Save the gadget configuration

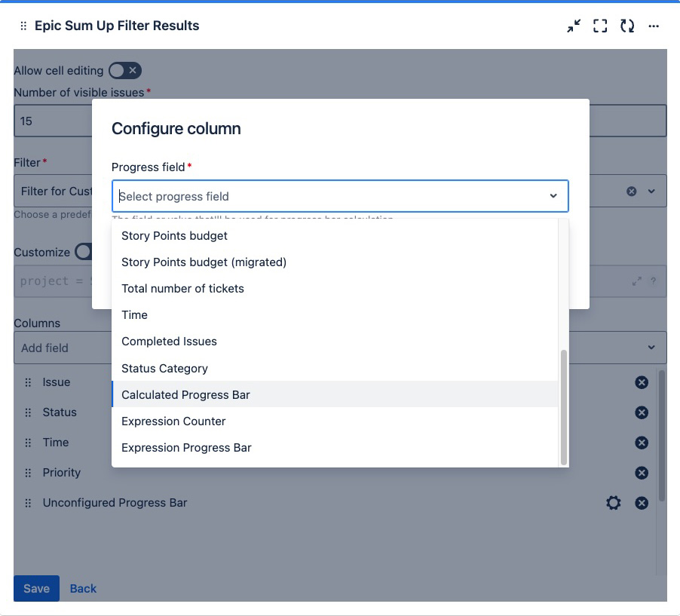click(36, 588)
